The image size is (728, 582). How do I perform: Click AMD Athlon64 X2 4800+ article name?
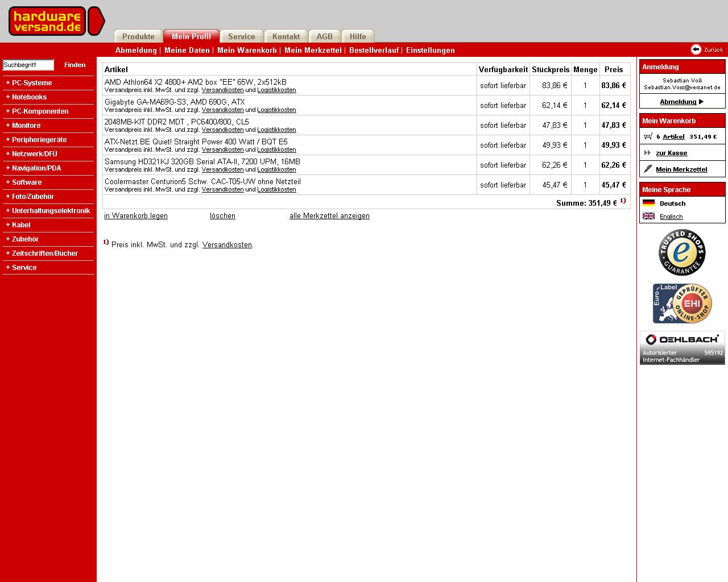coord(196,82)
